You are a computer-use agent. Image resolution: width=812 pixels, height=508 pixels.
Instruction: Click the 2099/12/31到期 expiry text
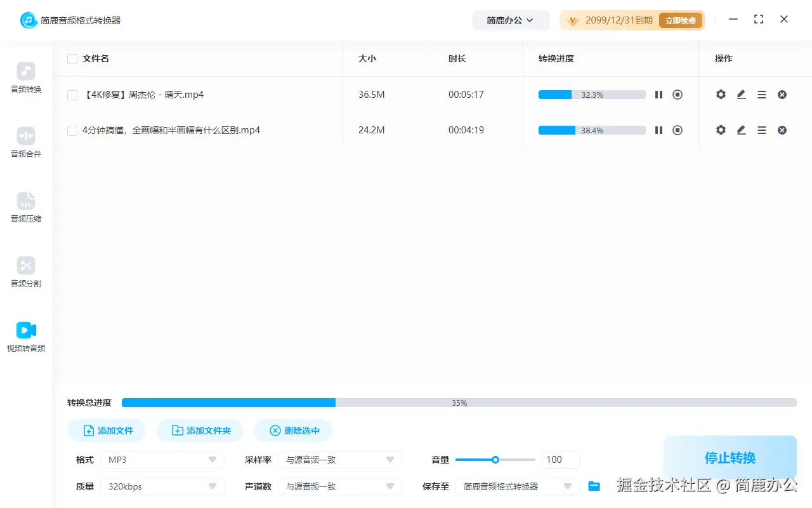tap(619, 20)
